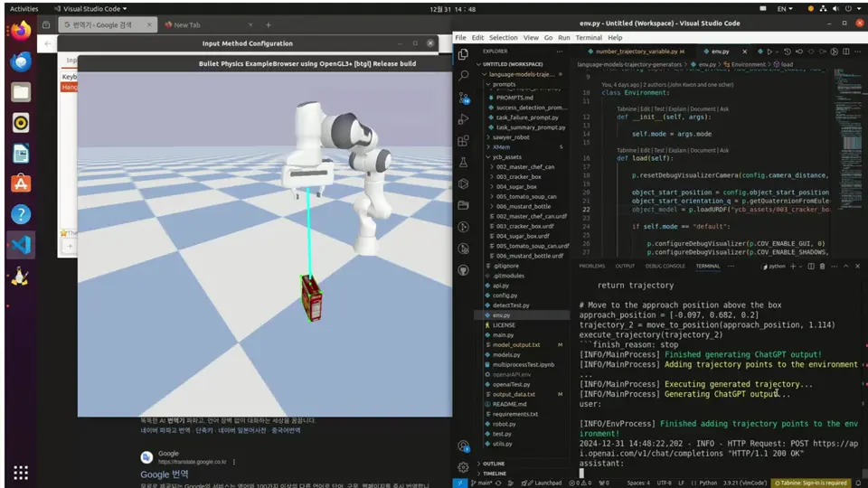Open the notifications bell in status bar
Image resolution: width=868 pixels, height=488 pixels.
[859, 483]
